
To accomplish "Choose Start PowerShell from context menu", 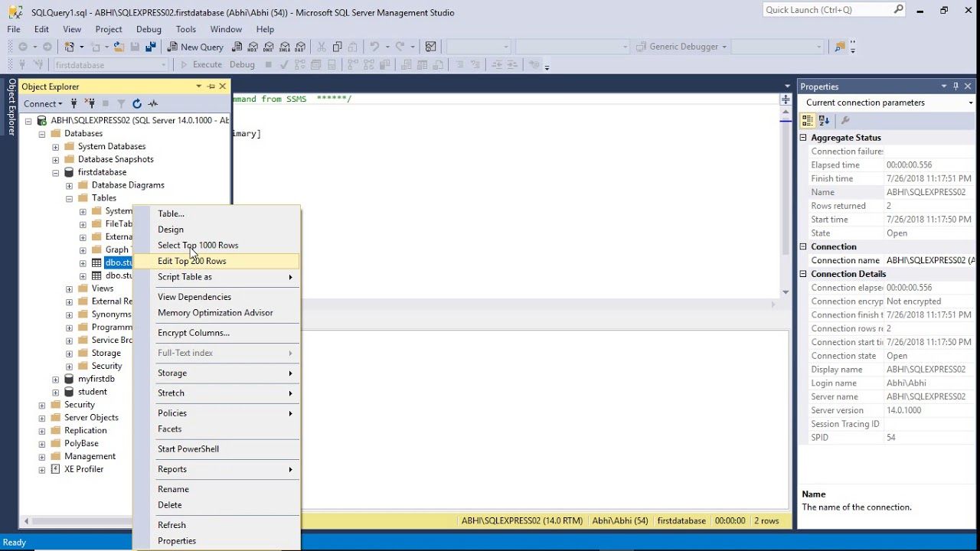I will click(x=217, y=449).
